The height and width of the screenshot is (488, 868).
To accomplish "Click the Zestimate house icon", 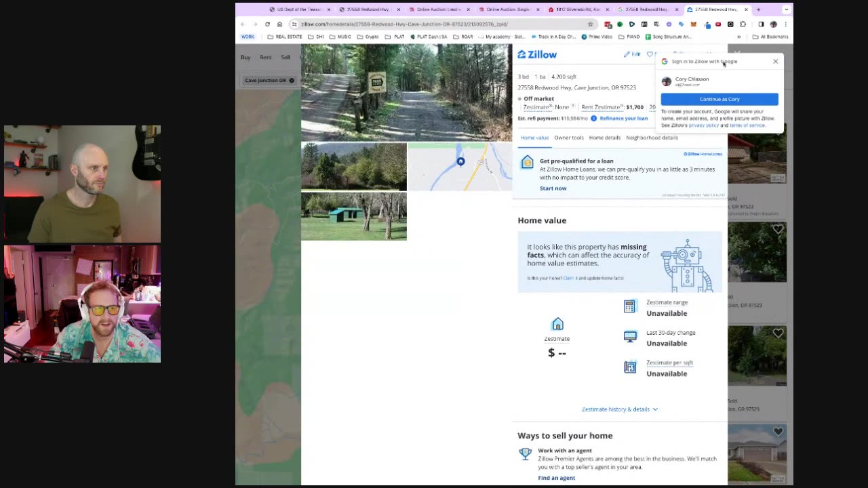I will click(557, 324).
